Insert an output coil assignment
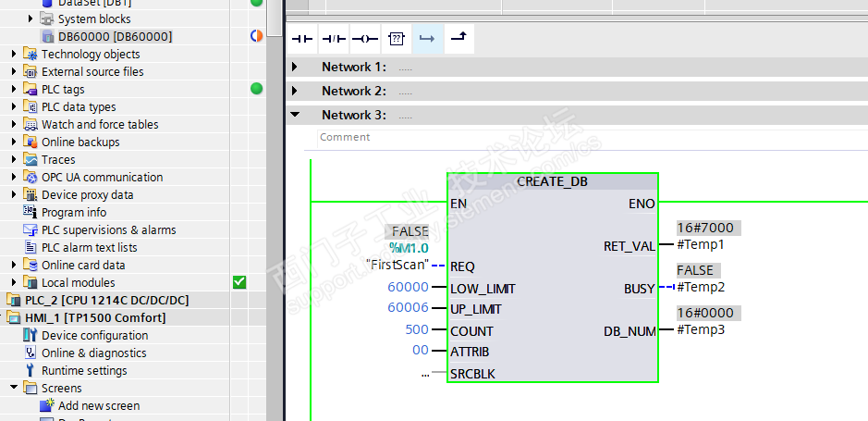Screen dimensions: 868x421 [365, 39]
